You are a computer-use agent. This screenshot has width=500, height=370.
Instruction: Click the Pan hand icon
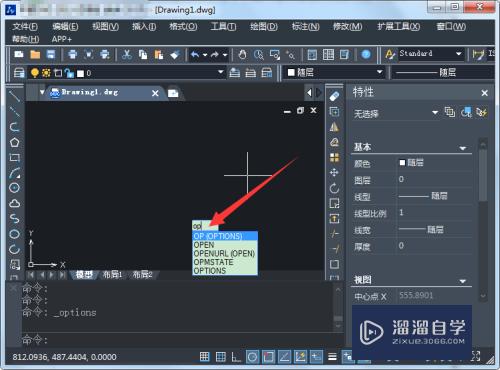242,55
